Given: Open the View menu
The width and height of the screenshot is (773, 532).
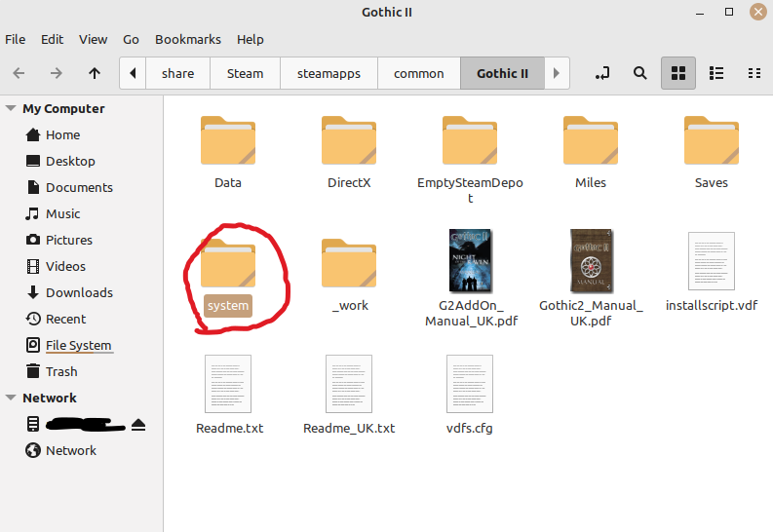Looking at the screenshot, I should pos(94,39).
